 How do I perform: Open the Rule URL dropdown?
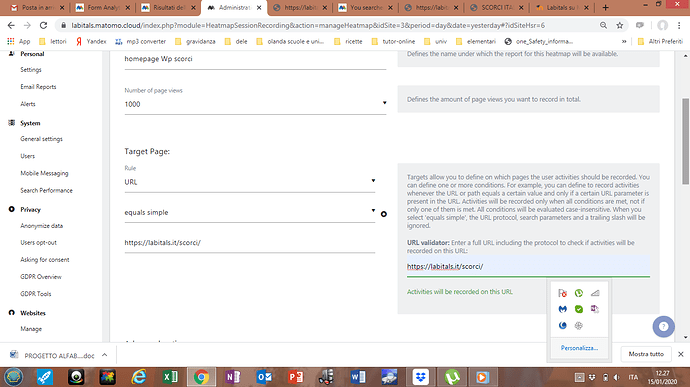coord(250,182)
